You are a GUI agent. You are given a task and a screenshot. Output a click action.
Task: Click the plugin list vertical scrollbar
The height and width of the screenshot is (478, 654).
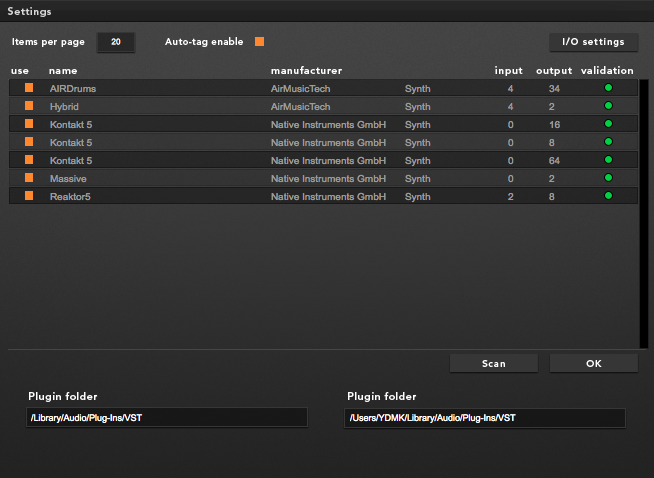644,214
